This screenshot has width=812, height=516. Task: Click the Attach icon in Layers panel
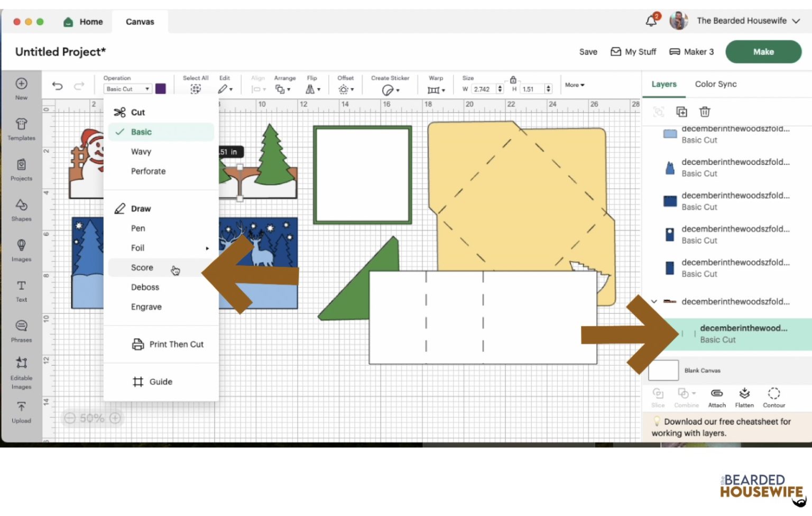coord(716,398)
